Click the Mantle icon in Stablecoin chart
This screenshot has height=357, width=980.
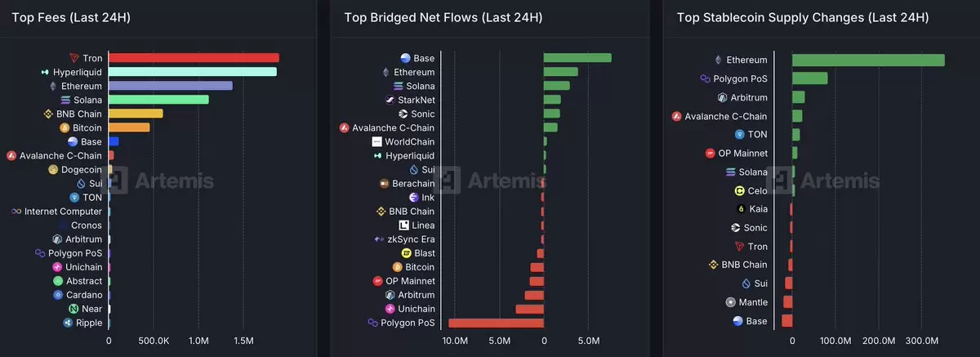pyautogui.click(x=730, y=302)
